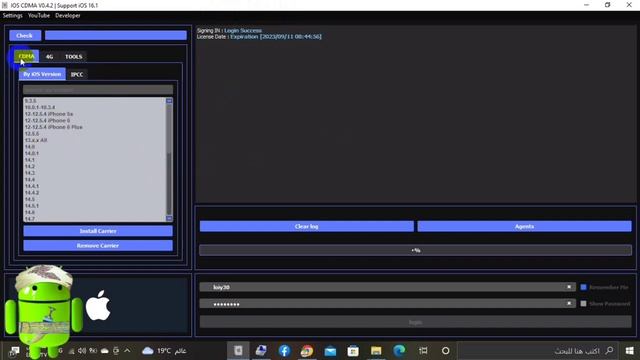Open Facebook app from taskbar
Image resolution: width=640 pixels, height=360 pixels.
click(x=284, y=351)
